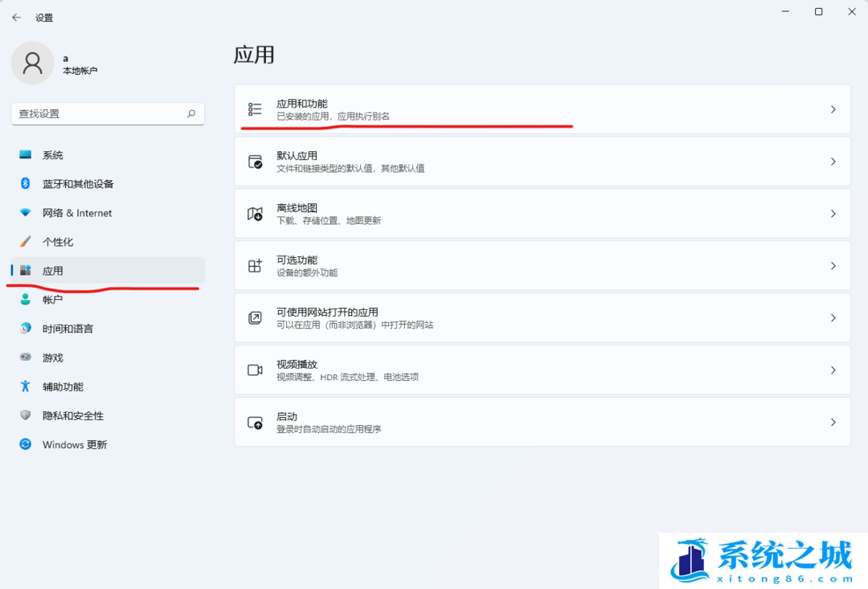
Task: Expand the 应用和功能 row chevron
Action: coord(833,109)
